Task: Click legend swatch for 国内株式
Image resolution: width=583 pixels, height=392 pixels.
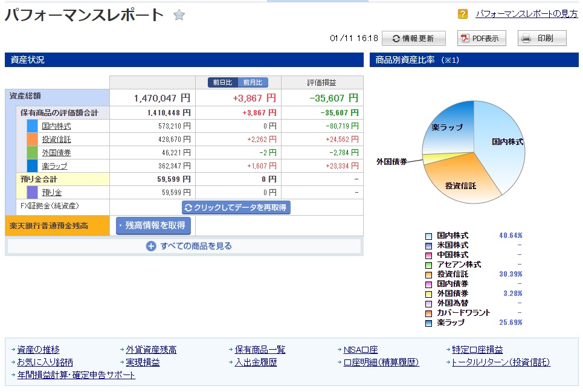Action: pyautogui.click(x=428, y=236)
